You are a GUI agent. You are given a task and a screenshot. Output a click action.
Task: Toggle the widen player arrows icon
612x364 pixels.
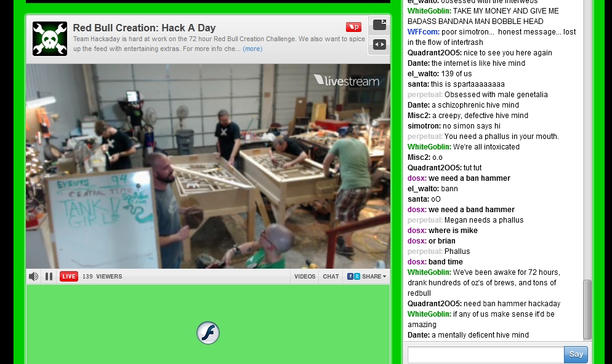(379, 44)
